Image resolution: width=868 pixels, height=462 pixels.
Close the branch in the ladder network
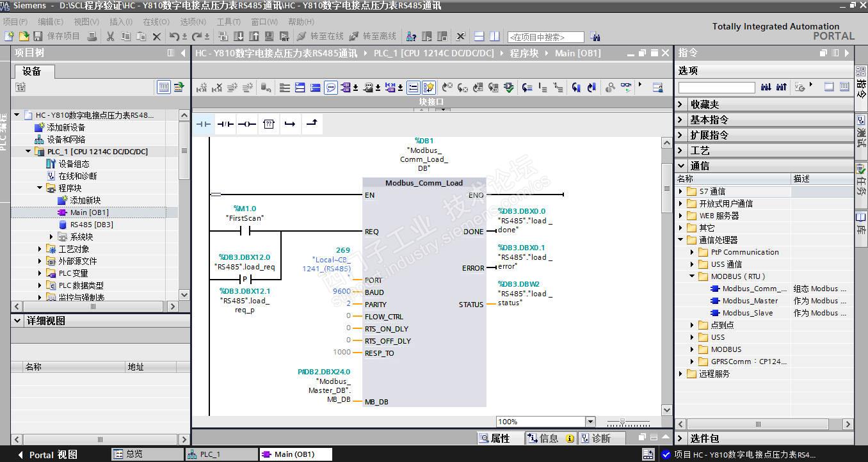(x=312, y=124)
